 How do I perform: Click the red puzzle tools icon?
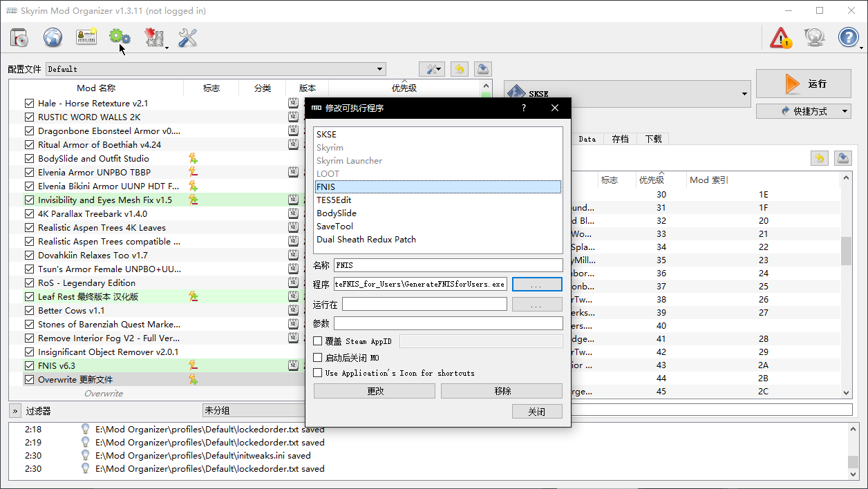point(154,38)
